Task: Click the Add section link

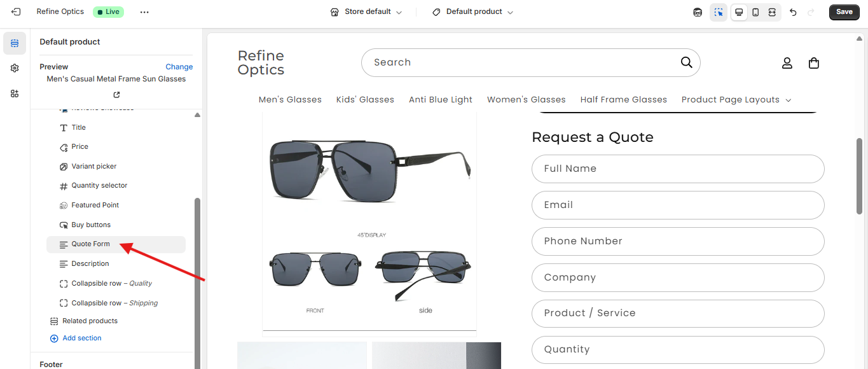Action: click(81, 338)
